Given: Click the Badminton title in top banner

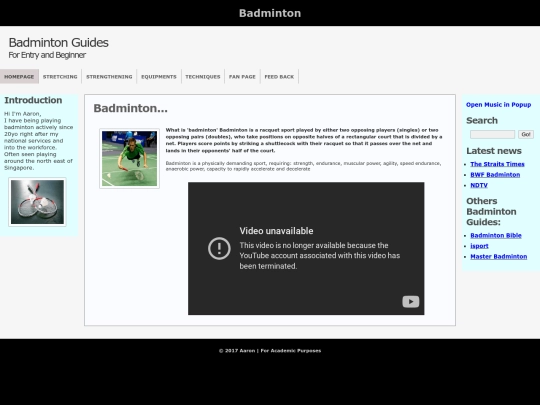Looking at the screenshot, I should point(270,13).
